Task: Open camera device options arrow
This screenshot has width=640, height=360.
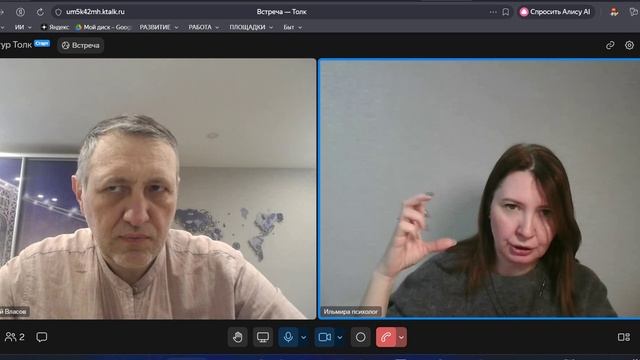Action: tap(340, 338)
